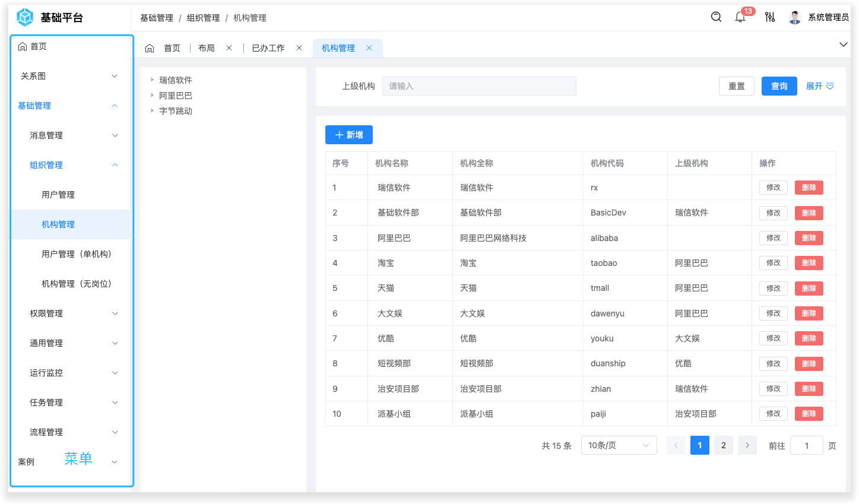The height and width of the screenshot is (504, 859).
Task: Go to pagination page 2
Action: (724, 445)
